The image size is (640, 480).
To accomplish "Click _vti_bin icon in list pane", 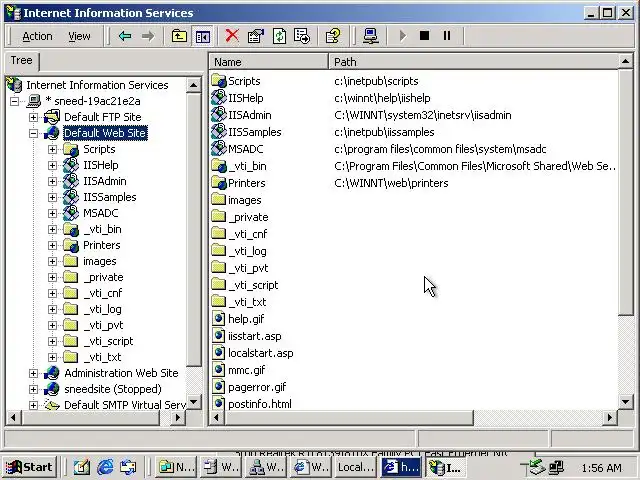I will tap(219, 166).
